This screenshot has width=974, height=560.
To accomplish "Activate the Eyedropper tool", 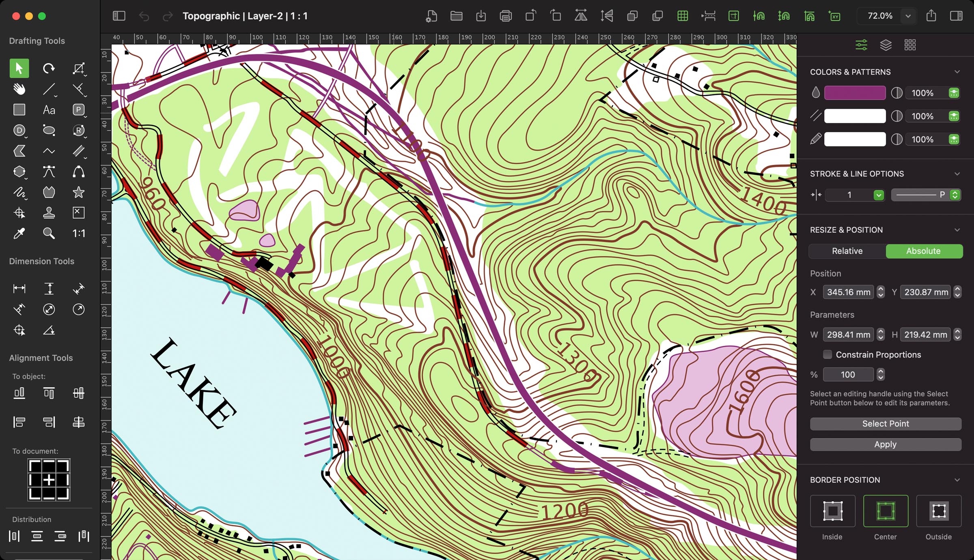I will click(19, 233).
